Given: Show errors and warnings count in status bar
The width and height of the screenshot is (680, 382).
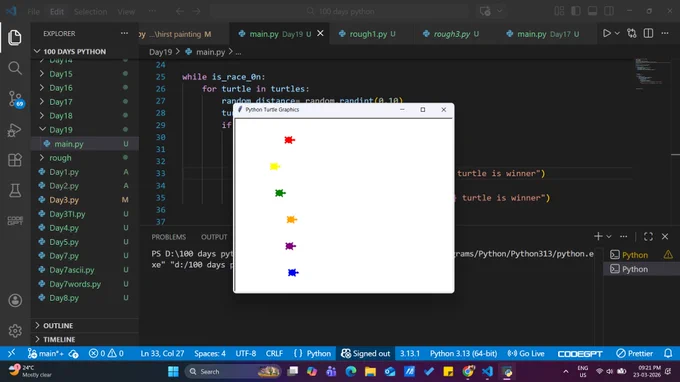Looking at the screenshot, I should pyautogui.click(x=106, y=354).
